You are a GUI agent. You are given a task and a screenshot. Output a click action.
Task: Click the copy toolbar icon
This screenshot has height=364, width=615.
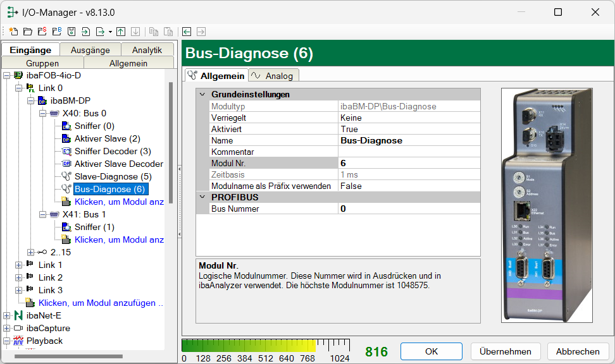point(154,32)
